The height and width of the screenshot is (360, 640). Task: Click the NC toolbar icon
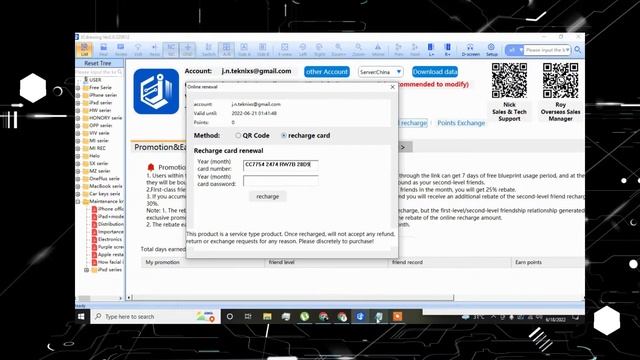pyautogui.click(x=171, y=49)
